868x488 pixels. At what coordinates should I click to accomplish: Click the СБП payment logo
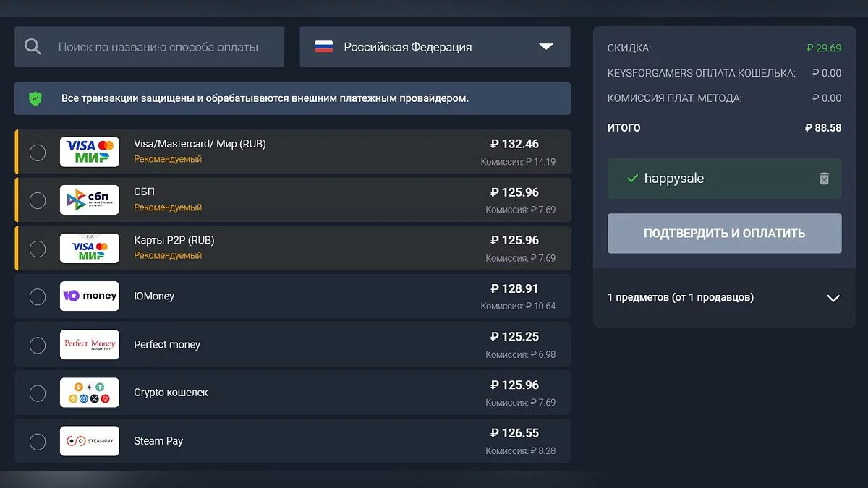coord(90,200)
